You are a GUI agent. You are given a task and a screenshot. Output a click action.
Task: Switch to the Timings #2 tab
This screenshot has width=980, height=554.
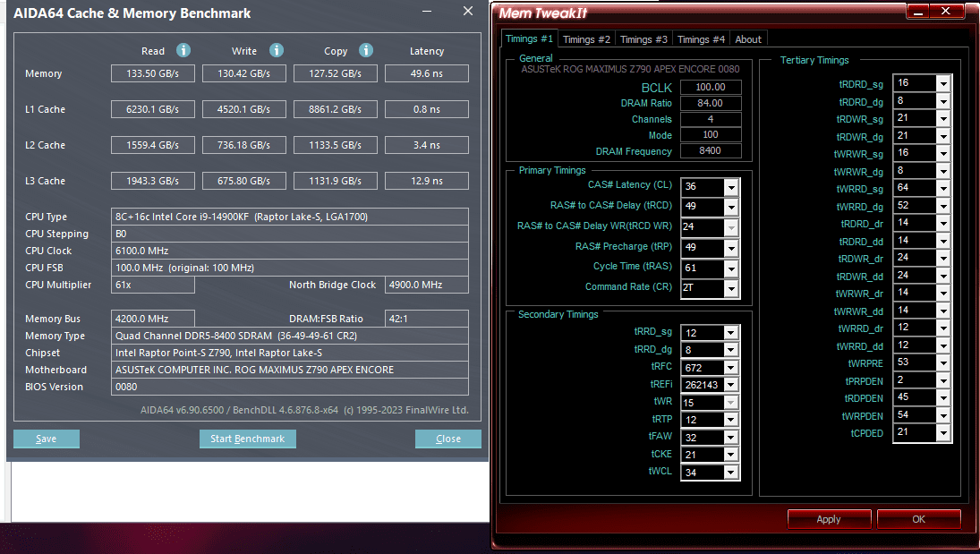tap(586, 39)
